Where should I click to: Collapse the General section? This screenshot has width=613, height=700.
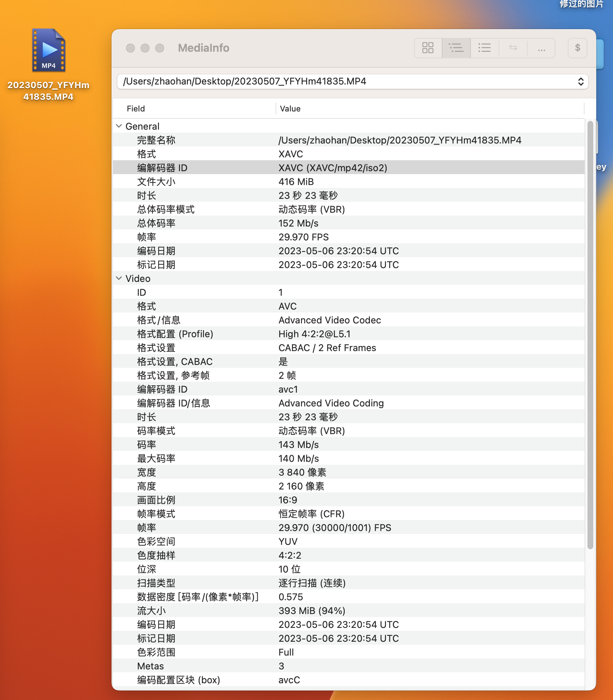(x=119, y=126)
